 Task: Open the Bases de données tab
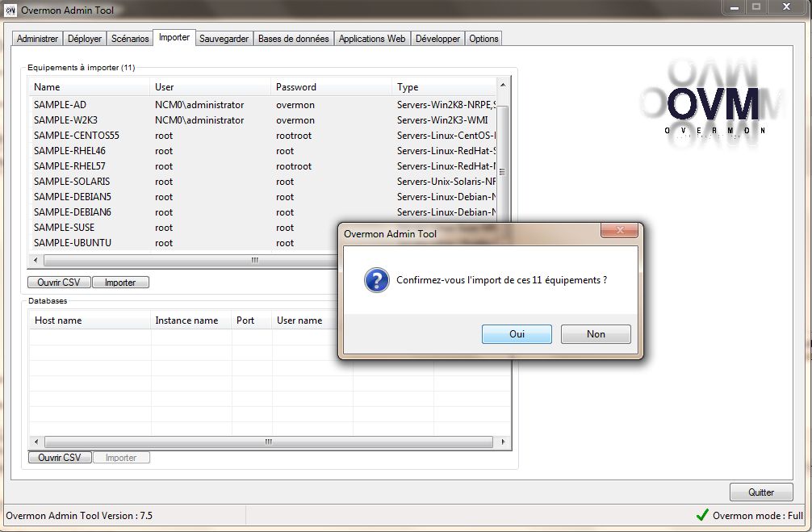(294, 39)
